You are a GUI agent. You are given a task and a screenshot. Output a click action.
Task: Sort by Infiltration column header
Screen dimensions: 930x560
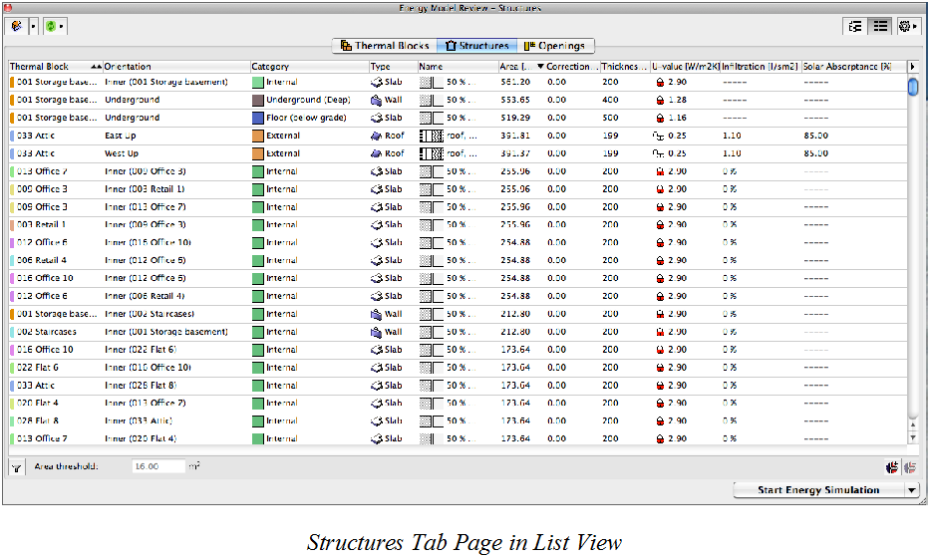coord(760,67)
